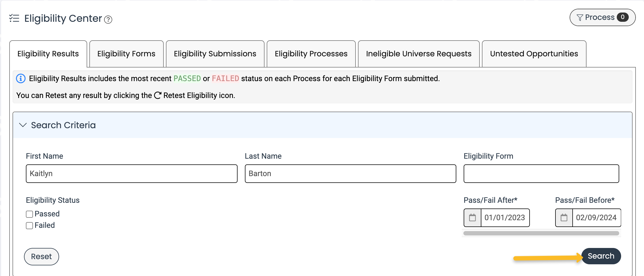Click the funnel filter icon in Process button
Image resolution: width=644 pixels, height=276 pixels.
pyautogui.click(x=580, y=18)
